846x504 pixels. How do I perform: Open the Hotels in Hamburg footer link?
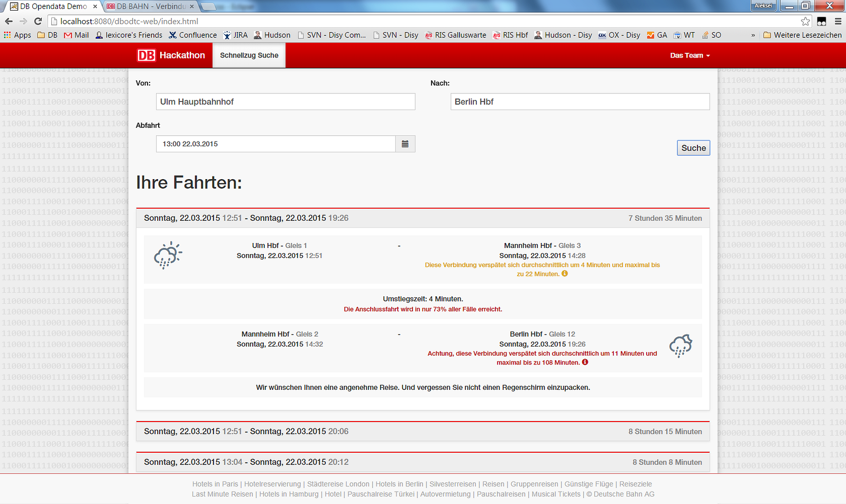289,494
